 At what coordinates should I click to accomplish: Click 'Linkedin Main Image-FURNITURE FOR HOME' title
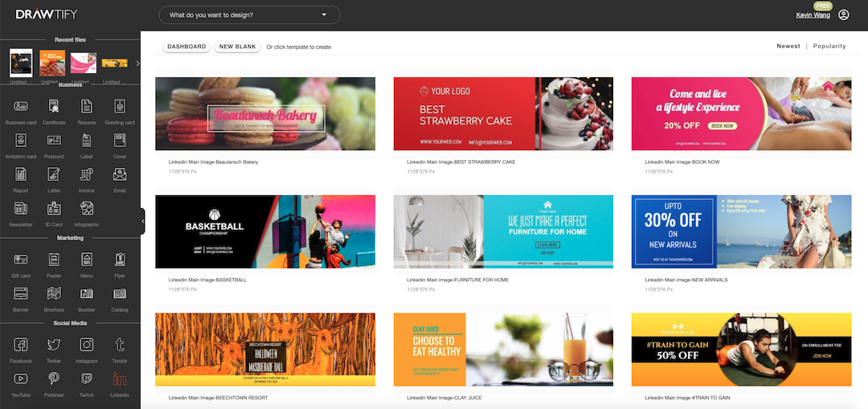tap(457, 280)
